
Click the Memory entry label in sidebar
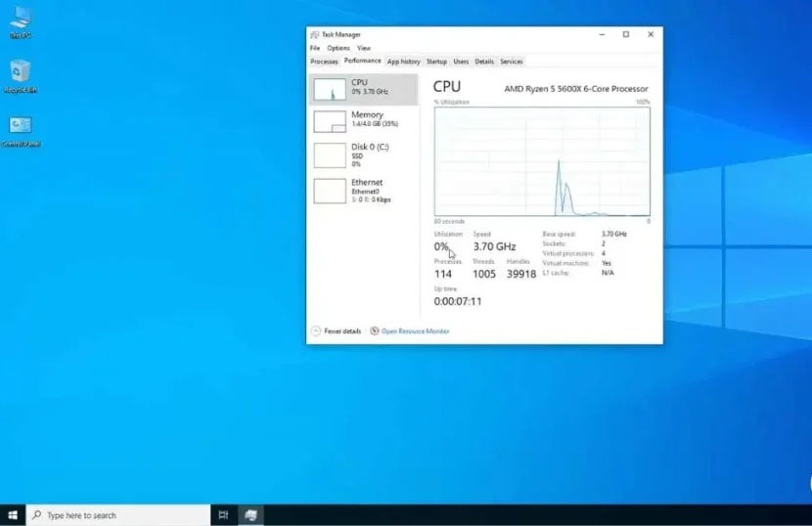pyautogui.click(x=367, y=114)
